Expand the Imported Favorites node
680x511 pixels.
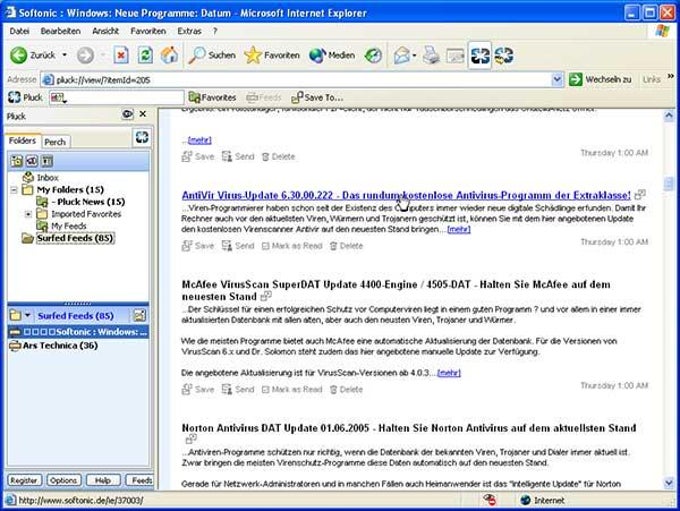coord(28,214)
